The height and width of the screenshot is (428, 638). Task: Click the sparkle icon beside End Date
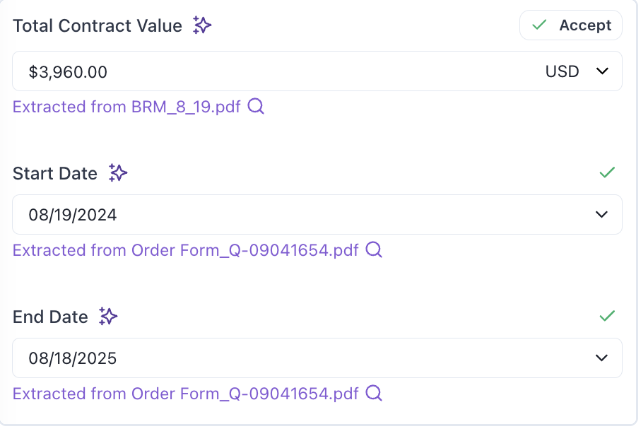point(108,317)
